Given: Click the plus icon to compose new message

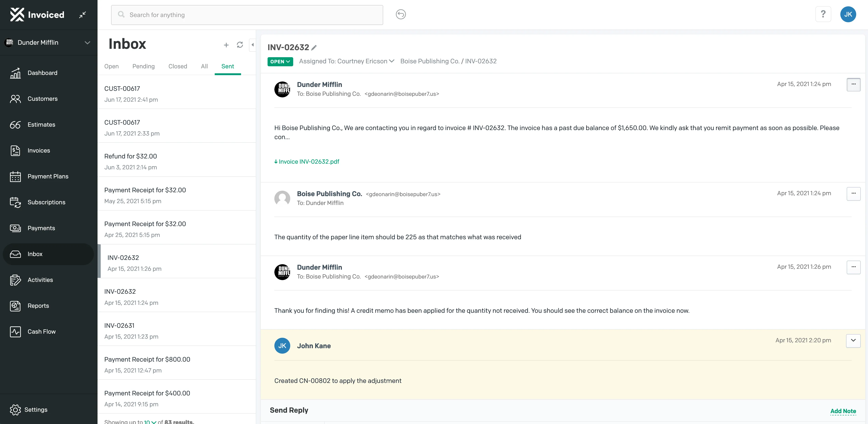Looking at the screenshot, I should point(226,45).
